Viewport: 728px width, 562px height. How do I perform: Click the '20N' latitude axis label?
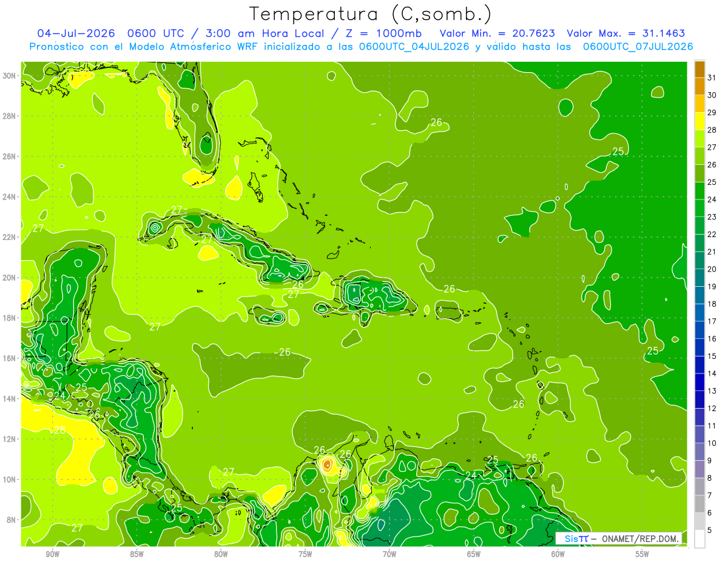tap(9, 278)
